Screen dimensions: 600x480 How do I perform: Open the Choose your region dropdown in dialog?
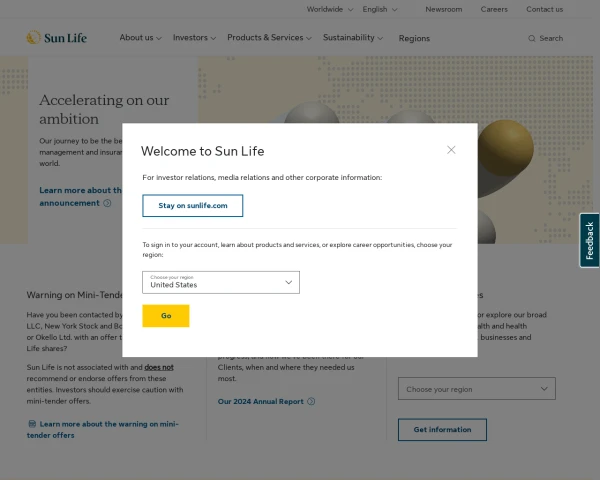pos(221,282)
